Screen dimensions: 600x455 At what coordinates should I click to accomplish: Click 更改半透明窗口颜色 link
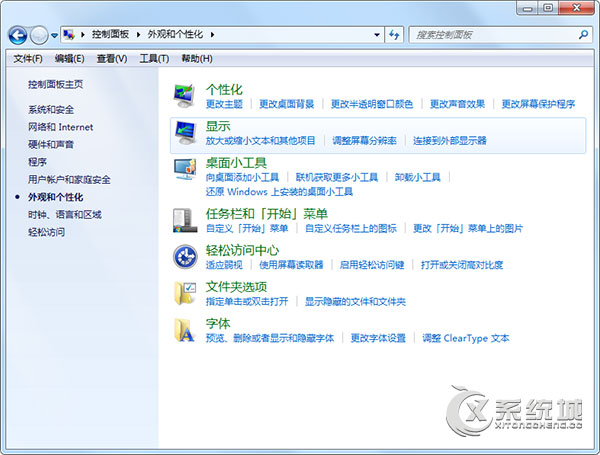point(372,104)
